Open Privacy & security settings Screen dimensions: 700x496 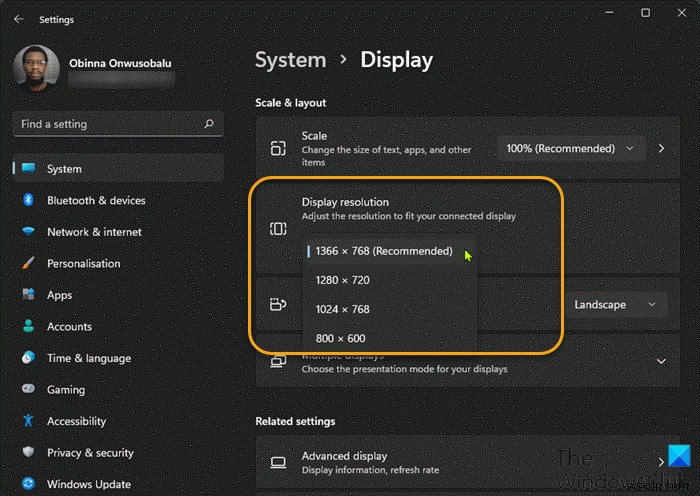pos(91,453)
